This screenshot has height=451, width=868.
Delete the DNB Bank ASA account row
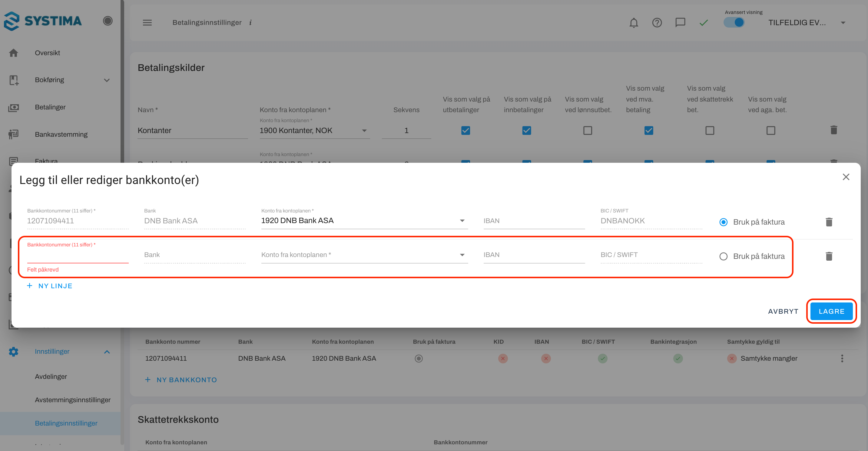click(x=829, y=222)
